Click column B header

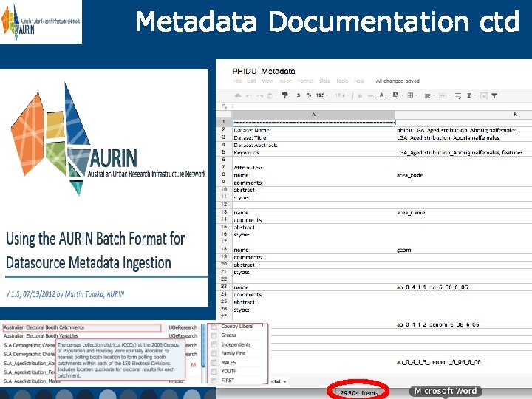463,115
